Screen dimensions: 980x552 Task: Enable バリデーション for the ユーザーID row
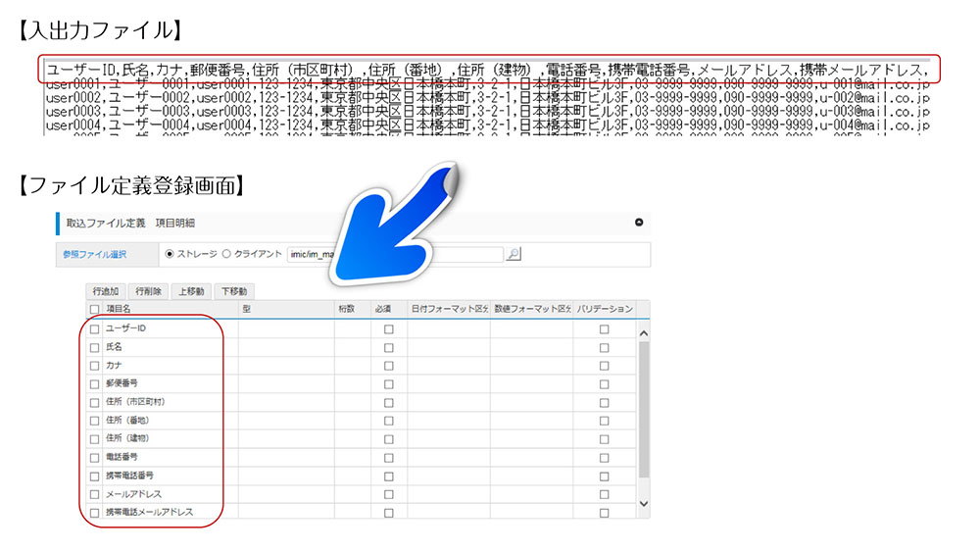click(x=604, y=328)
